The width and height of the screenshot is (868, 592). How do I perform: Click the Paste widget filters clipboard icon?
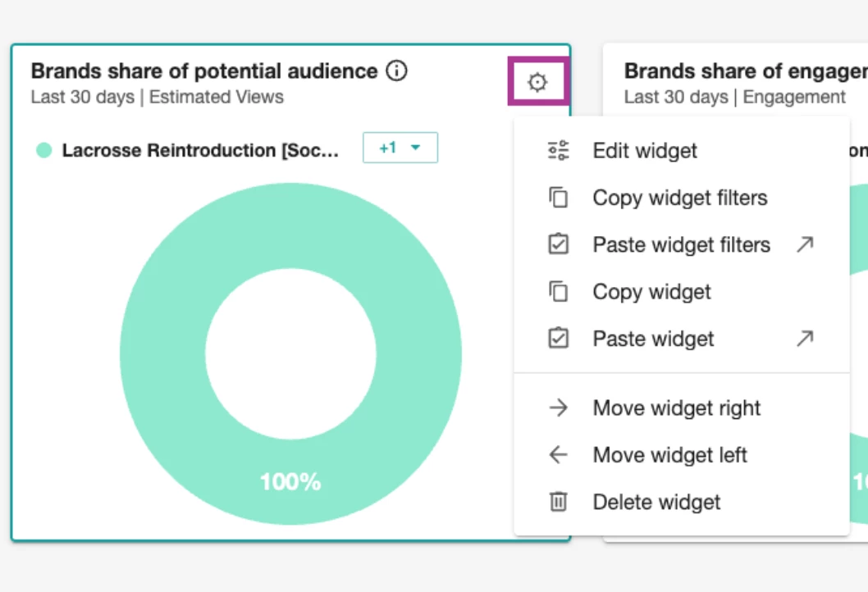[x=559, y=244]
